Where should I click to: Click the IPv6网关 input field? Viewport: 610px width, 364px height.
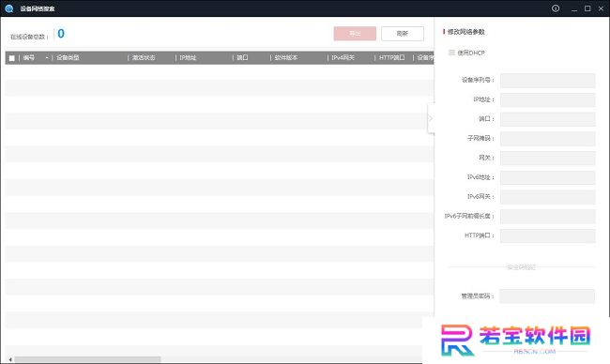(x=547, y=197)
